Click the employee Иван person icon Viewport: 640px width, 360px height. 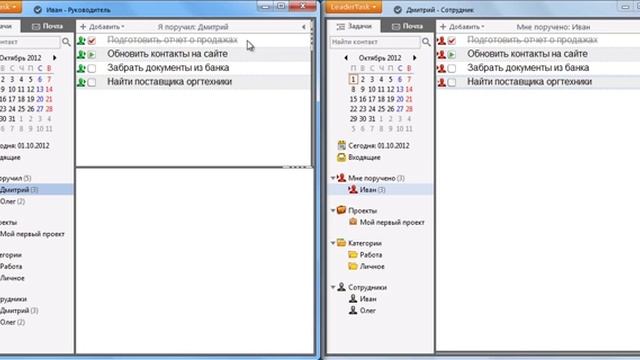(x=353, y=299)
